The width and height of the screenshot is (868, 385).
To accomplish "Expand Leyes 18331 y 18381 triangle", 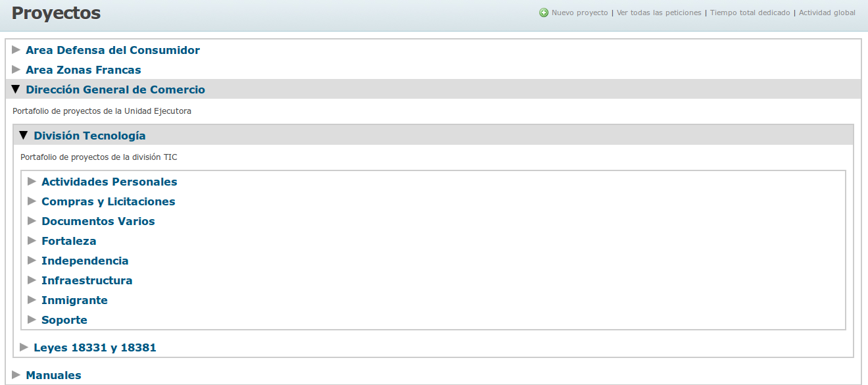I will pyautogui.click(x=24, y=347).
